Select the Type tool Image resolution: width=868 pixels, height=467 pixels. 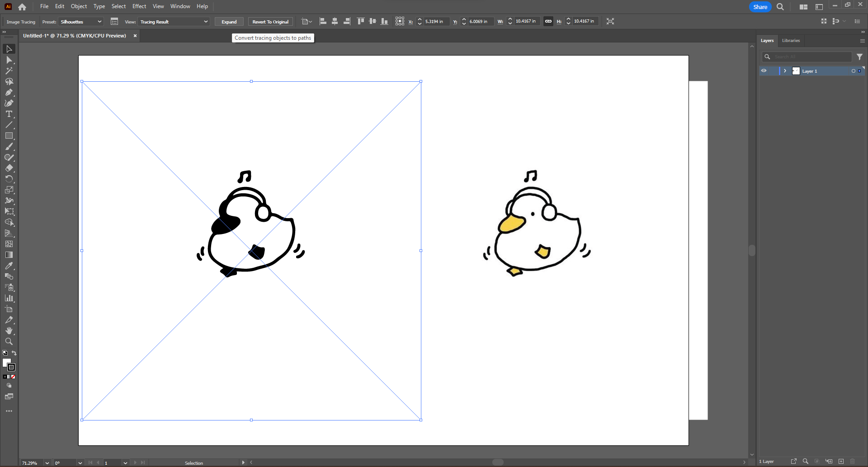click(9, 114)
